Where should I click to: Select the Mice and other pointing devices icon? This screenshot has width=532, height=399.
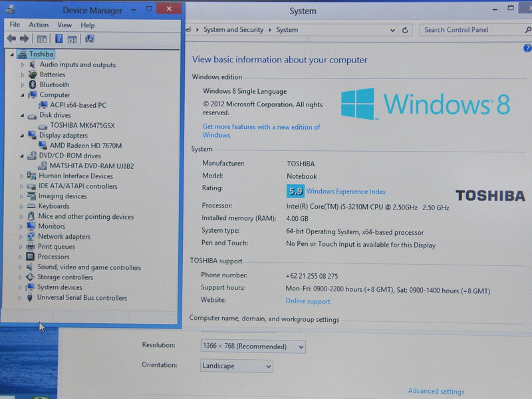click(x=31, y=216)
